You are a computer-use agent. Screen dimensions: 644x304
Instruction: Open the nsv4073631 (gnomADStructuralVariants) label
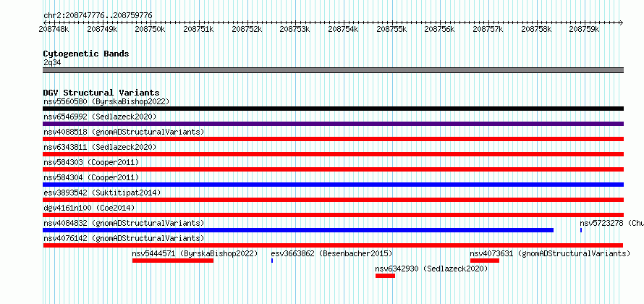[550, 253]
